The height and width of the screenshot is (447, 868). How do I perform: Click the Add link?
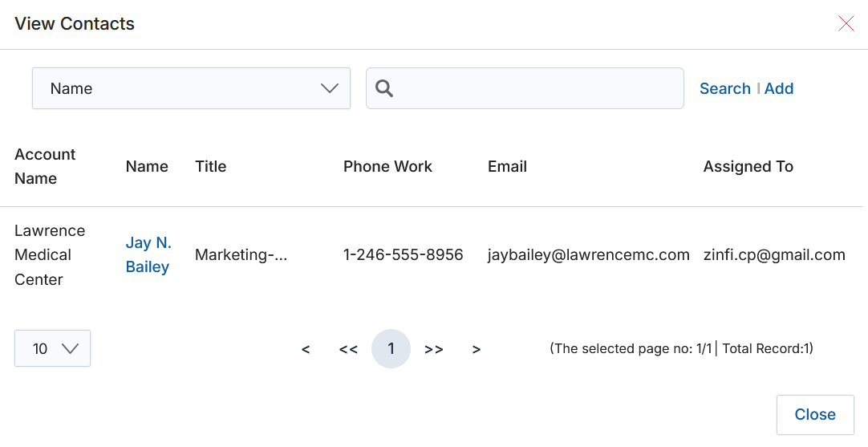pyautogui.click(x=779, y=88)
